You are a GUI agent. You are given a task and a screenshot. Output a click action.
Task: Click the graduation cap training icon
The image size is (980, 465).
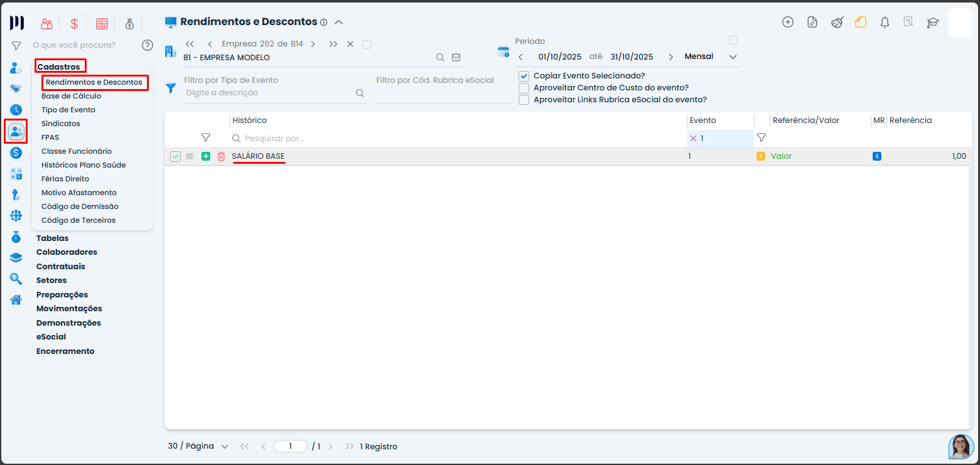click(x=933, y=23)
